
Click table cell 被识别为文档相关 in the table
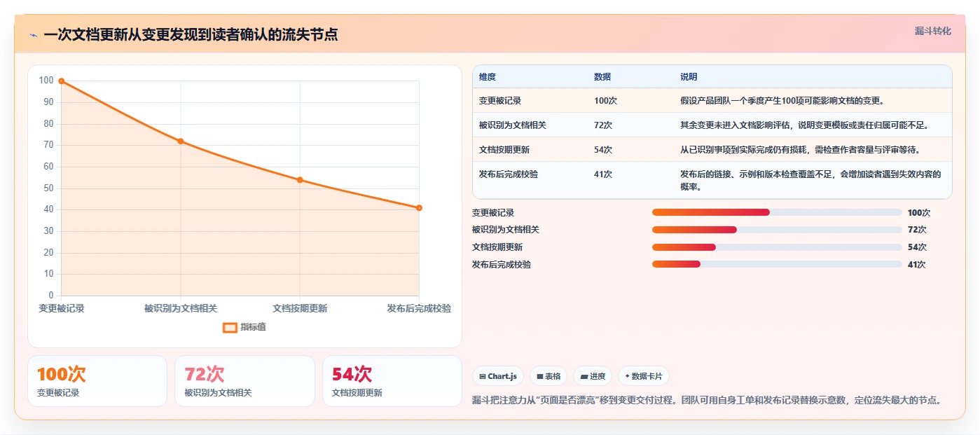pos(513,125)
